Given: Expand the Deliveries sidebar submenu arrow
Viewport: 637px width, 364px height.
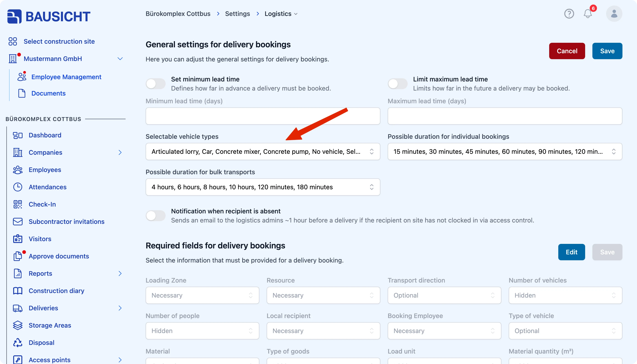Looking at the screenshot, I should (120, 308).
